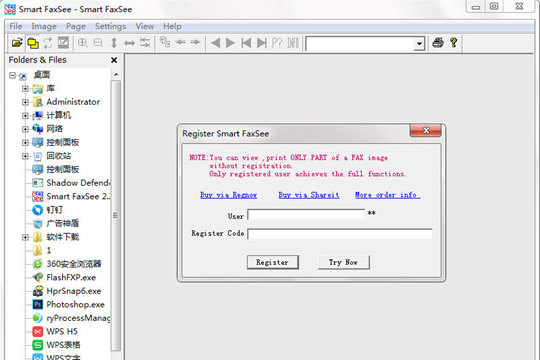This screenshot has width=540, height=360.
Task: Expand the first 控制面板 tree node
Action: click(25, 142)
